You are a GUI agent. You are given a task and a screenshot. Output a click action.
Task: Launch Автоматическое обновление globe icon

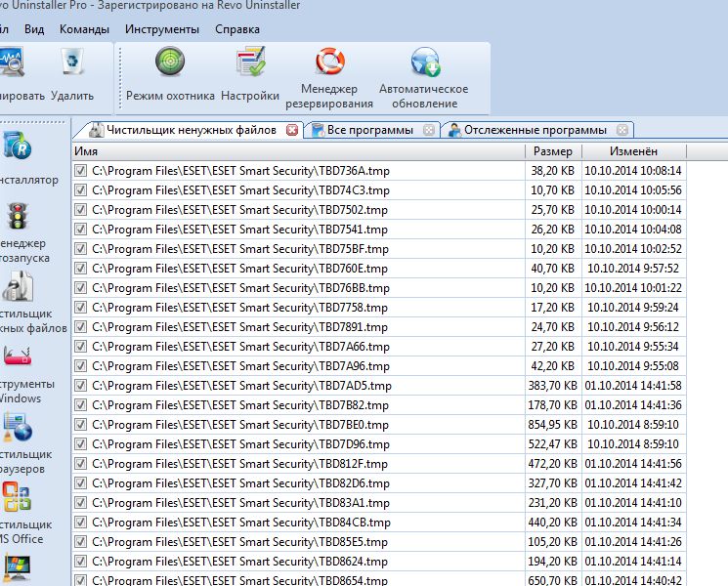pyautogui.click(x=425, y=62)
